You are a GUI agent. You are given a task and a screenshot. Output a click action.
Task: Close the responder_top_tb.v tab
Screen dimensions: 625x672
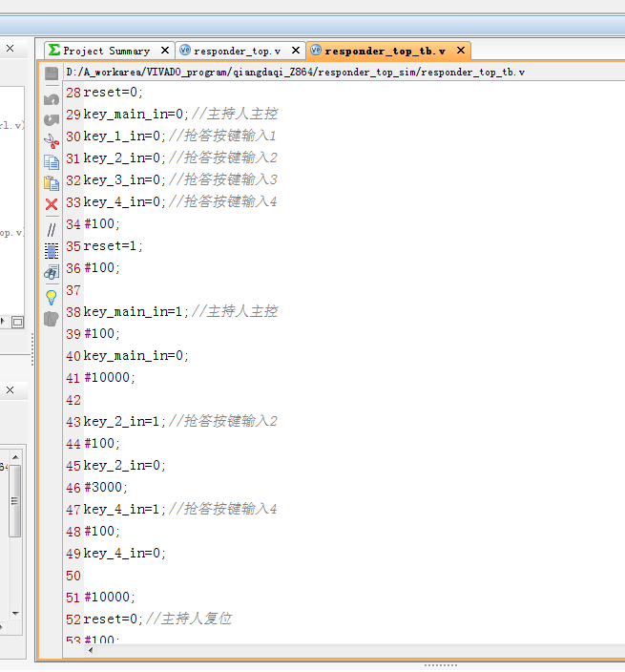(461, 51)
